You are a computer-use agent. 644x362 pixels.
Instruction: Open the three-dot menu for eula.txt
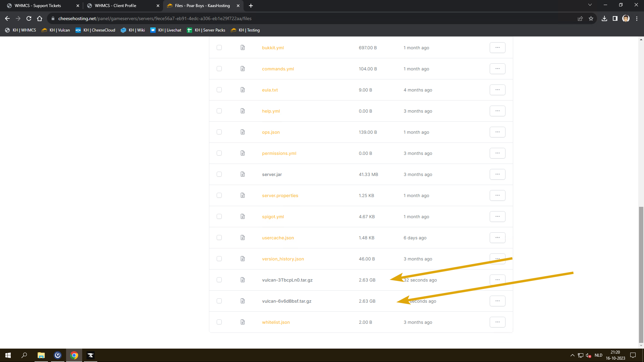pyautogui.click(x=497, y=90)
